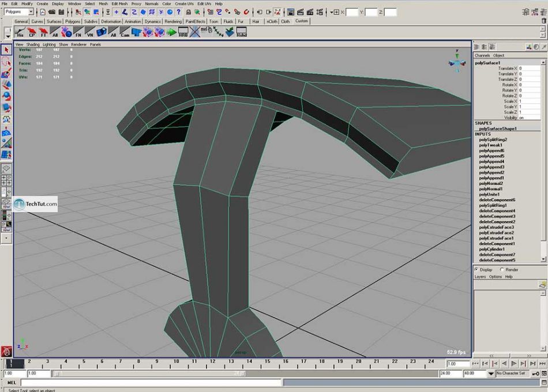Click the HRB shelf button

click(x=183, y=32)
